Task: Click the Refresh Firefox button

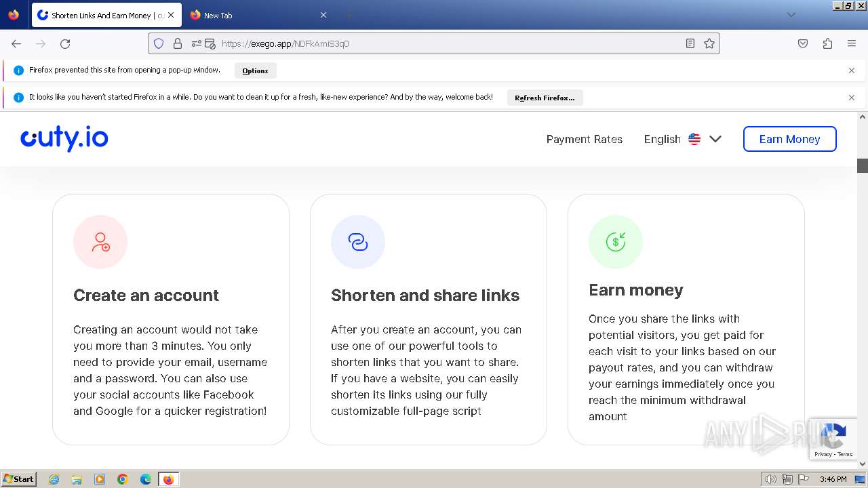Action: tap(545, 98)
